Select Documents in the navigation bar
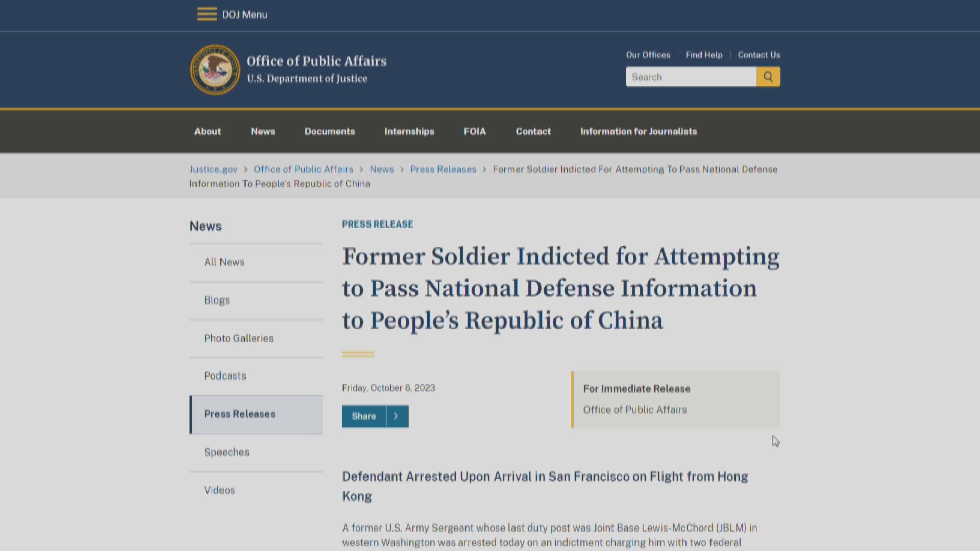980x551 pixels. (330, 131)
